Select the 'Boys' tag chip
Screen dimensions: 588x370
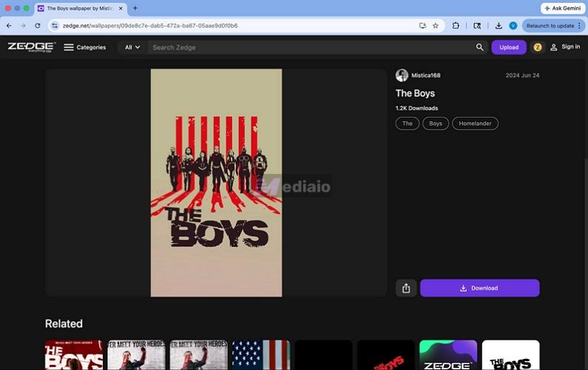(436, 124)
